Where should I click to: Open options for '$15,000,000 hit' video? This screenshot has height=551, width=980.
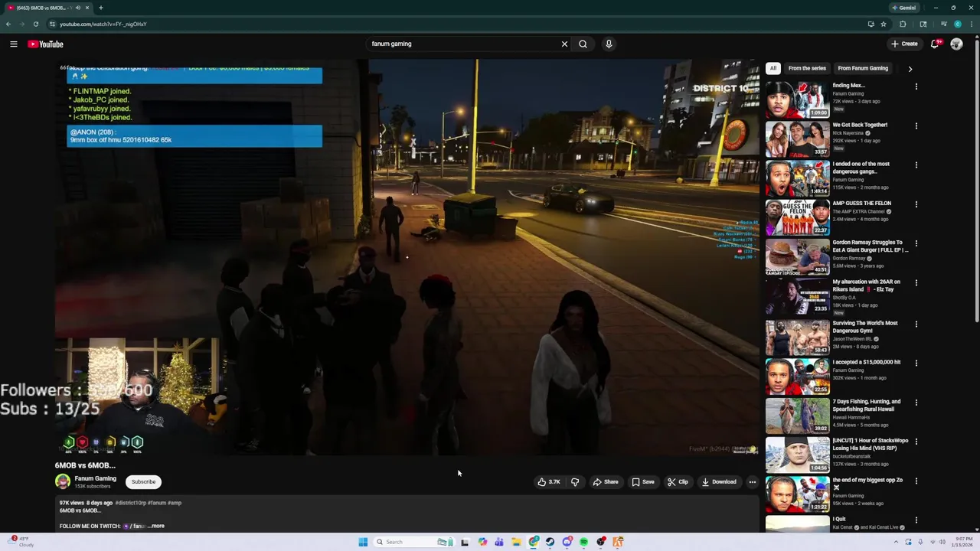click(x=916, y=363)
